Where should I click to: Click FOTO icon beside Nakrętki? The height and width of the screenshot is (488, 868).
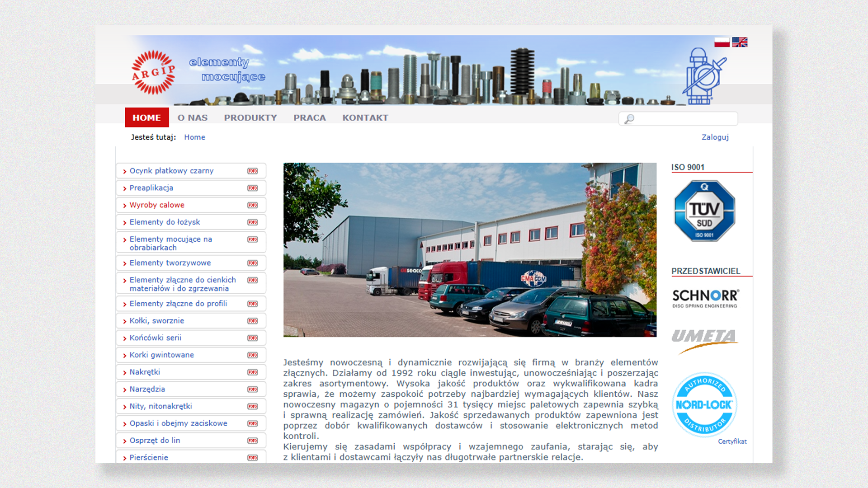tap(252, 372)
